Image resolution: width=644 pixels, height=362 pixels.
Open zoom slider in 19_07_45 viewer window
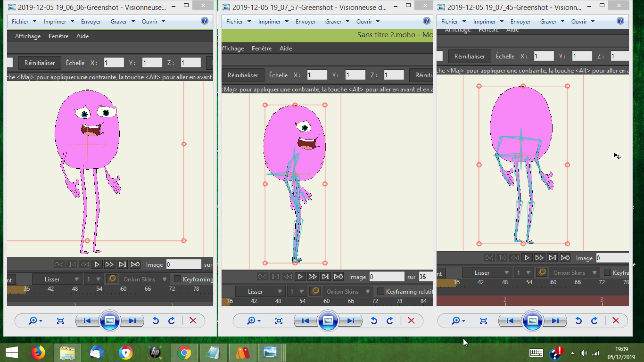(x=458, y=321)
